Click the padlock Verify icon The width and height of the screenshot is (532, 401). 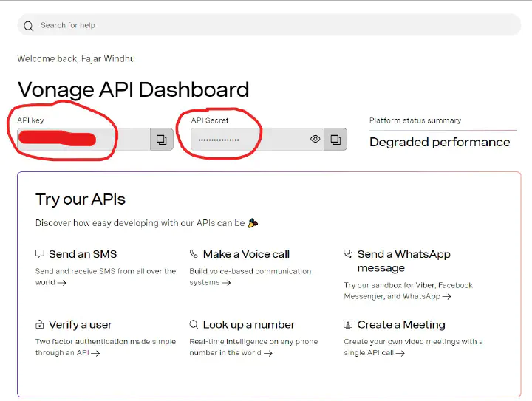[x=40, y=324]
